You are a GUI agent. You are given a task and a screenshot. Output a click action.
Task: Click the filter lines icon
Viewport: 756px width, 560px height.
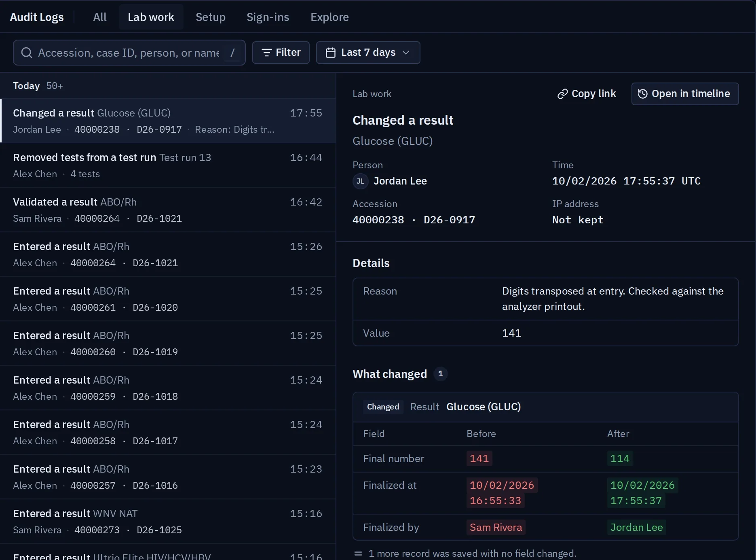(x=266, y=53)
